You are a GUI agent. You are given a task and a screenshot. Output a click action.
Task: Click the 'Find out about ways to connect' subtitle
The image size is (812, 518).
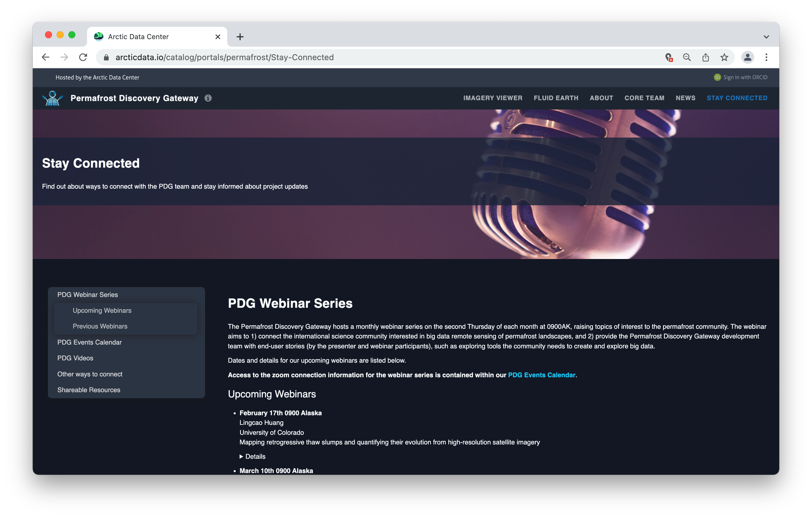pos(175,186)
